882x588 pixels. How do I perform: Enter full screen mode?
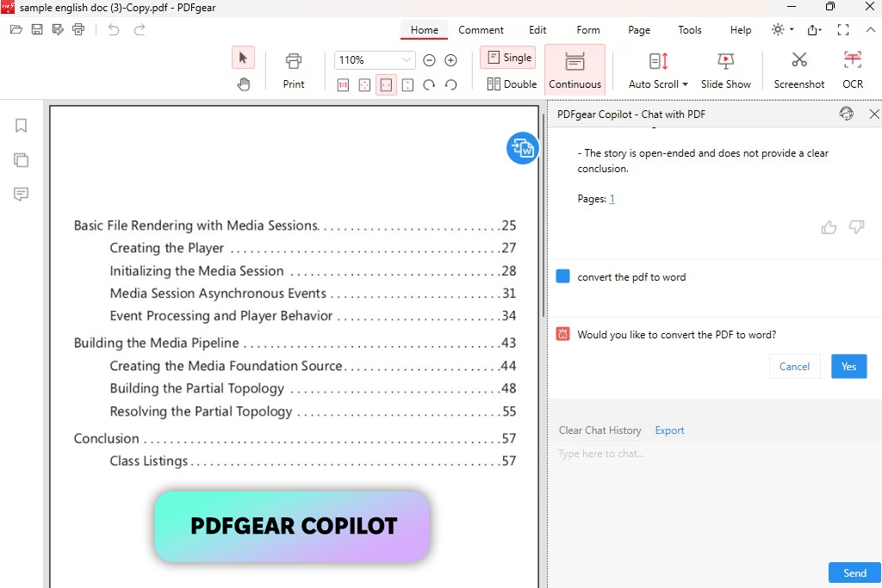[843, 30]
